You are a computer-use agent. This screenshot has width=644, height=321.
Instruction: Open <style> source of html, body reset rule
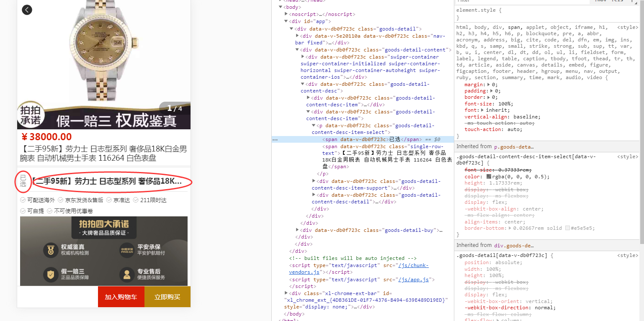coord(628,27)
